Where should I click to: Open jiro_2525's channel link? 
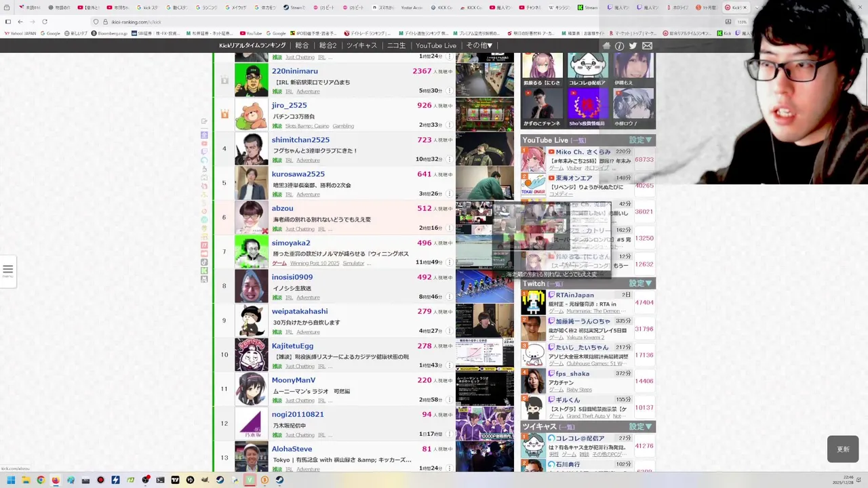tap(289, 105)
